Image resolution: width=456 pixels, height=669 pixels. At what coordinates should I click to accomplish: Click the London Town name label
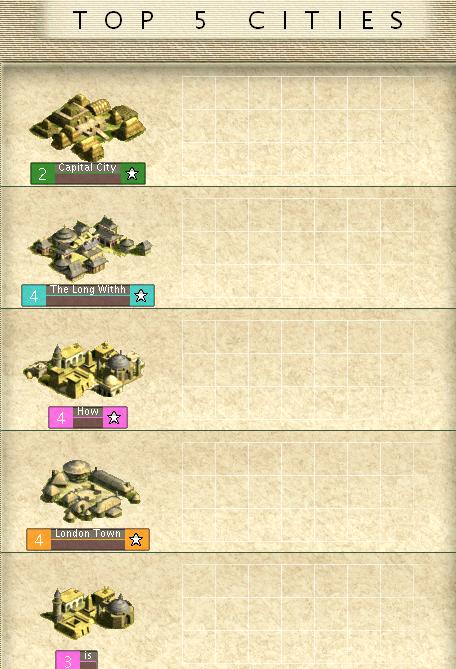tap(88, 534)
